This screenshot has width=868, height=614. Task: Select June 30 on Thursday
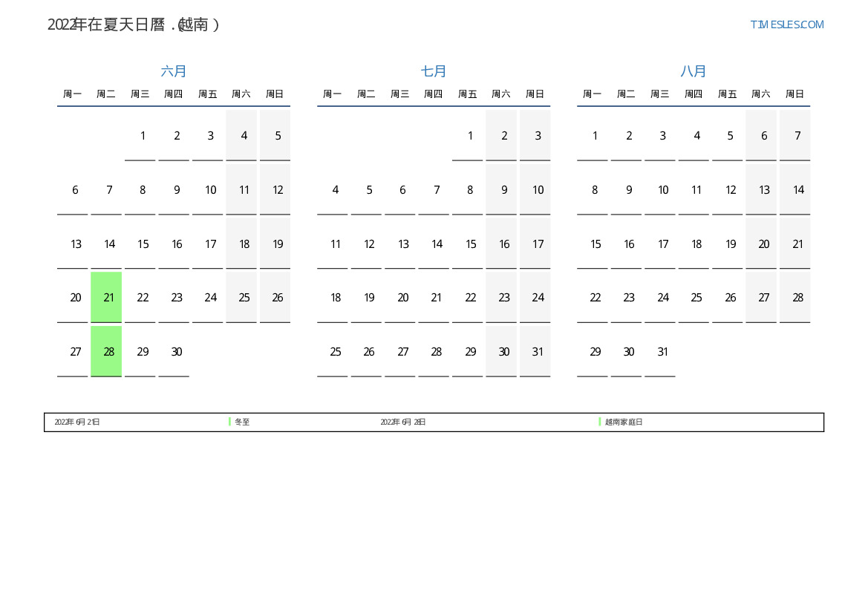pyautogui.click(x=174, y=352)
